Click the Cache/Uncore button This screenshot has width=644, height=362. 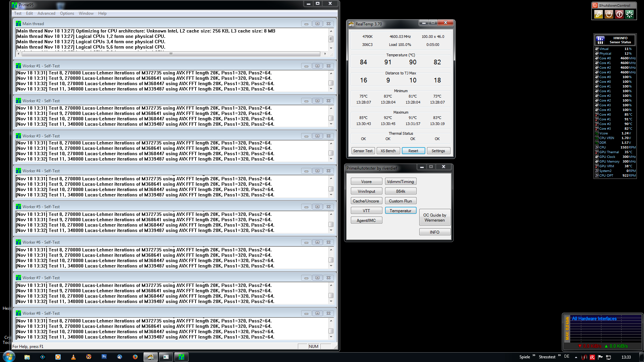point(366,201)
